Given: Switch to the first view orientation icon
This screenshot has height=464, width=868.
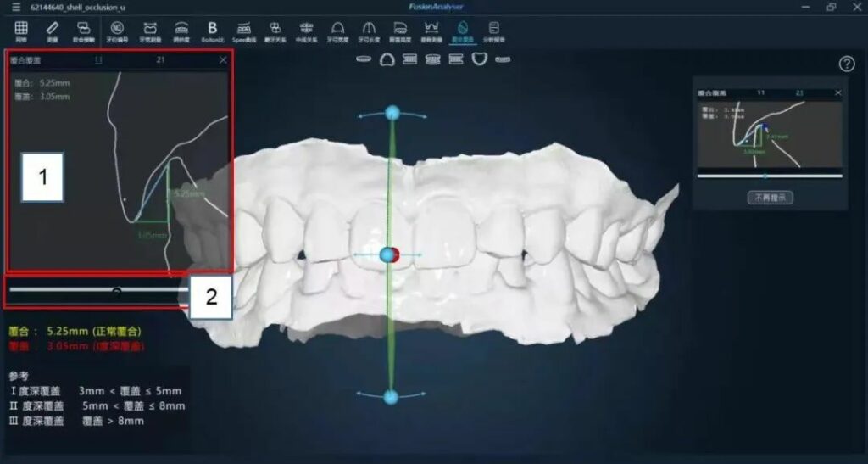Looking at the screenshot, I should point(364,59).
